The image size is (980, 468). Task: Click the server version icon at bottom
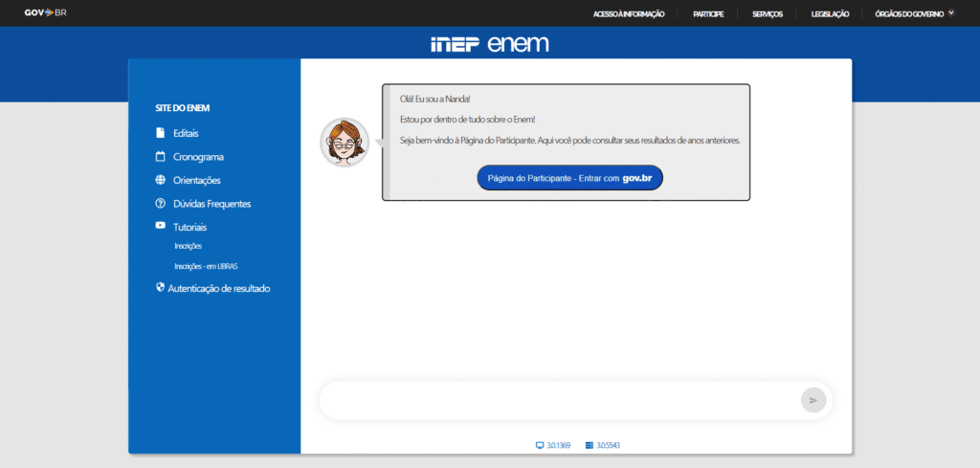pos(590,446)
